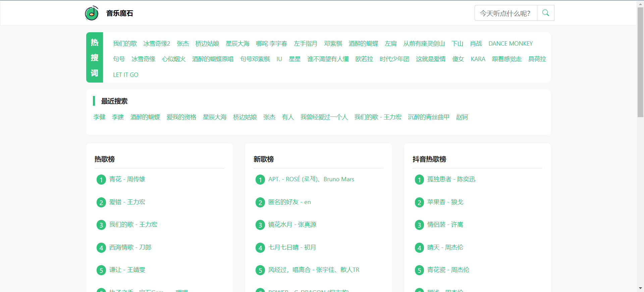Click the number 4 badge in 热歌榜
The image size is (644, 292).
(101, 248)
